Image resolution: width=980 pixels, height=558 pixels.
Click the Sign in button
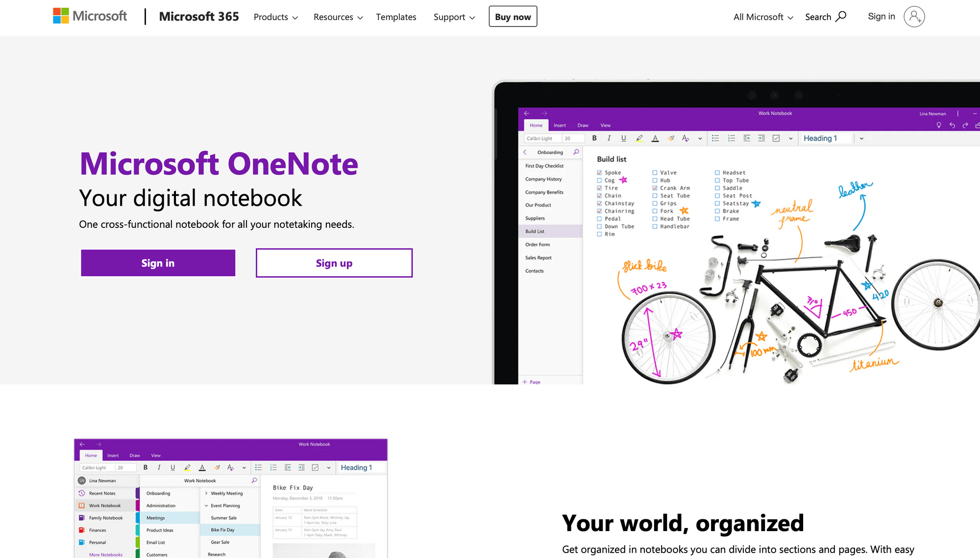[157, 263]
